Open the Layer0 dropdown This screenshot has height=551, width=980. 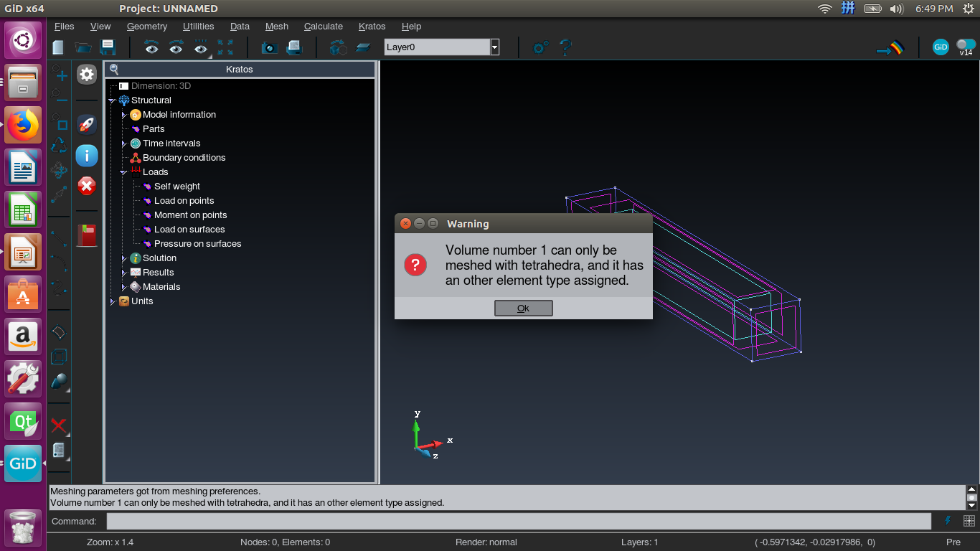494,46
